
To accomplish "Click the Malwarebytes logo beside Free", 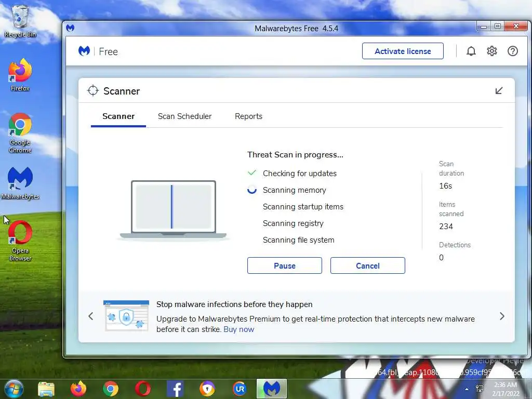I will [x=84, y=51].
